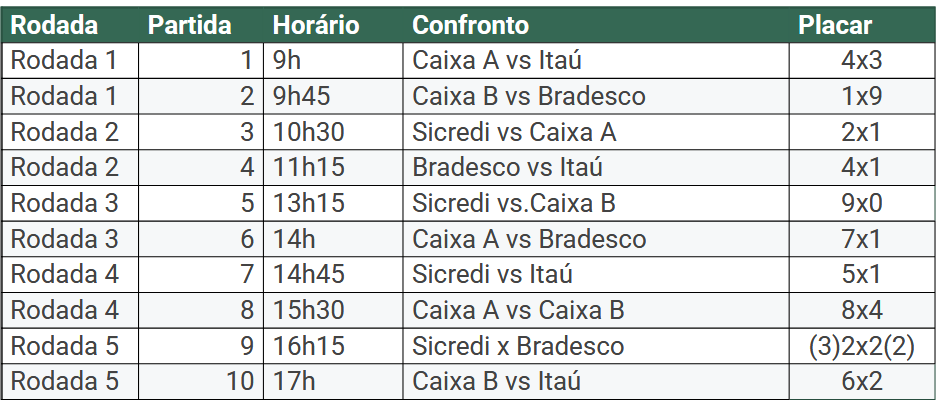Select the Horário column header
The height and width of the screenshot is (407, 941).
click(x=315, y=25)
